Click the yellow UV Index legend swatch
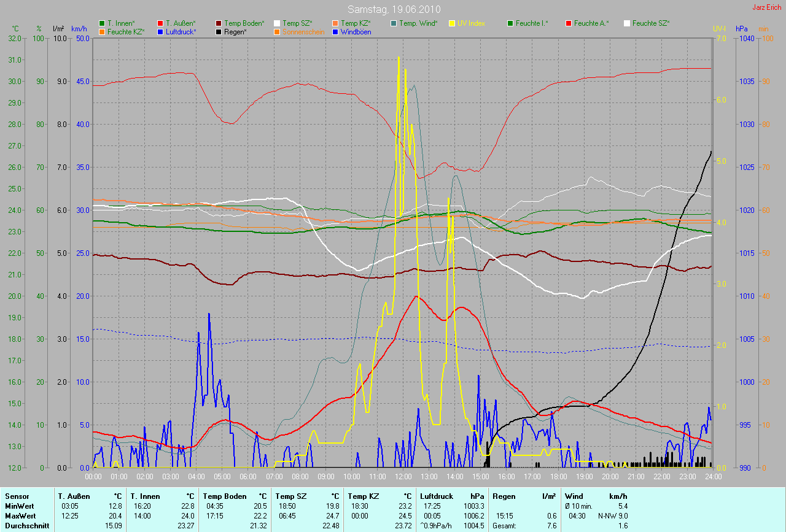 [x=452, y=23]
